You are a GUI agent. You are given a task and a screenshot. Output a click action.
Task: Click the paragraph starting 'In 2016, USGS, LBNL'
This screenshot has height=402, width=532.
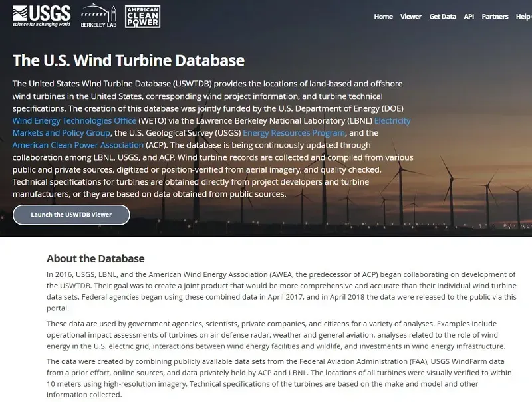(281, 291)
